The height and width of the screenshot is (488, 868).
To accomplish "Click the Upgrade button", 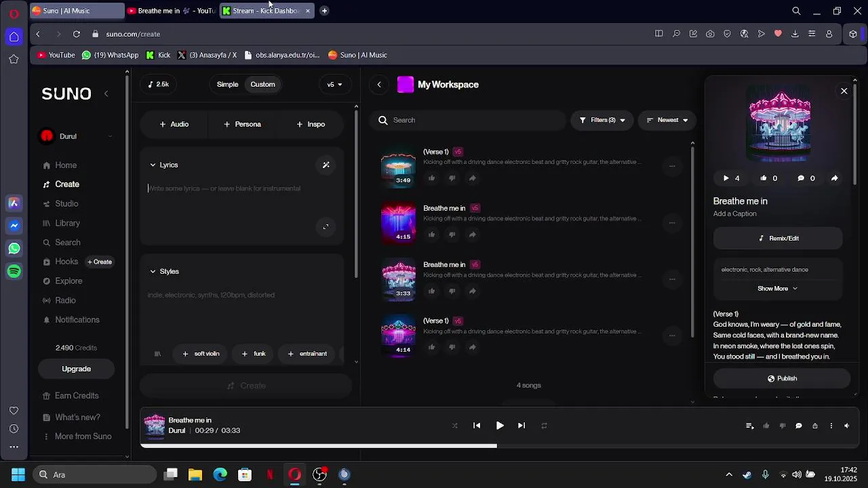I will (76, 369).
